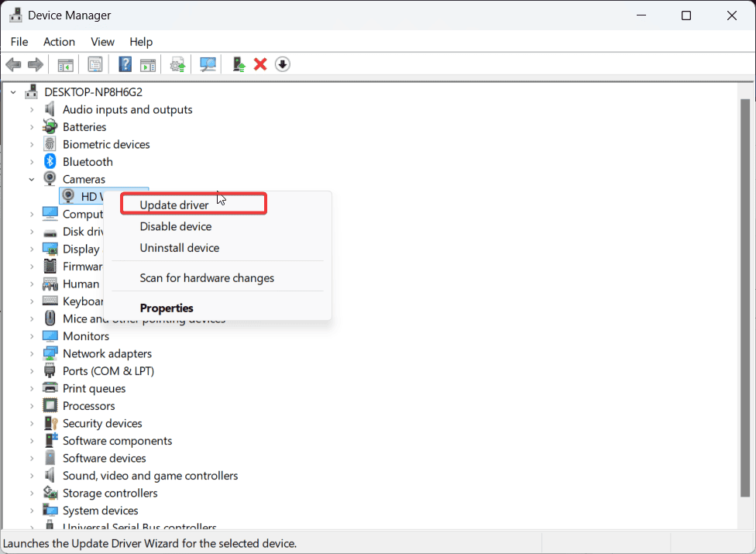Click the Forward arrow toolbar icon
The width and height of the screenshot is (756, 554).
[x=36, y=64]
